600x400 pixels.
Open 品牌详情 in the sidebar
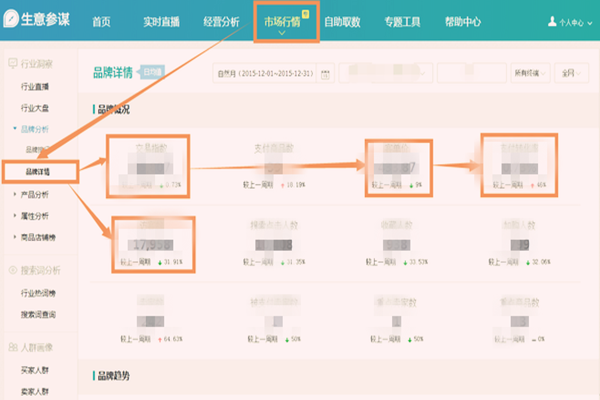point(38,171)
